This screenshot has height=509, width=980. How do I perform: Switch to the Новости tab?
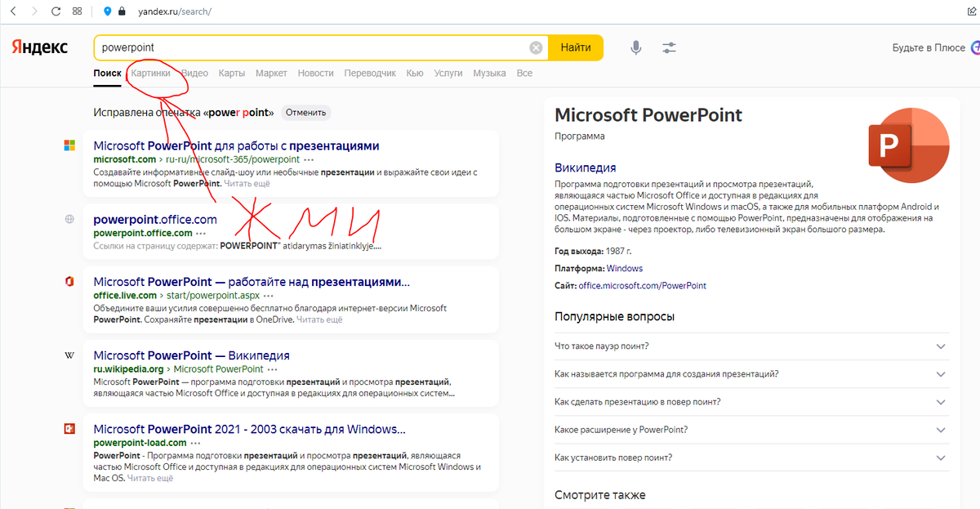coord(316,73)
